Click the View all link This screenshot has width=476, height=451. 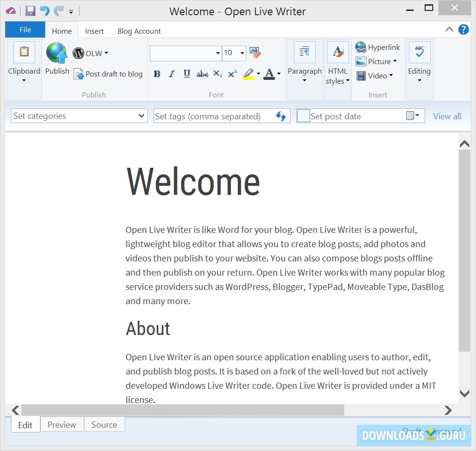pos(447,115)
